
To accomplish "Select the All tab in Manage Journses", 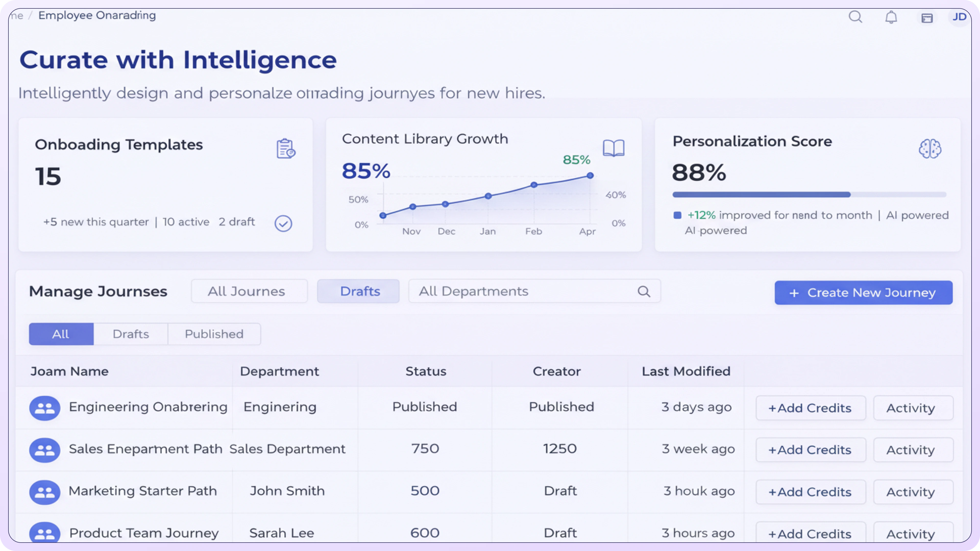I will 61,334.
